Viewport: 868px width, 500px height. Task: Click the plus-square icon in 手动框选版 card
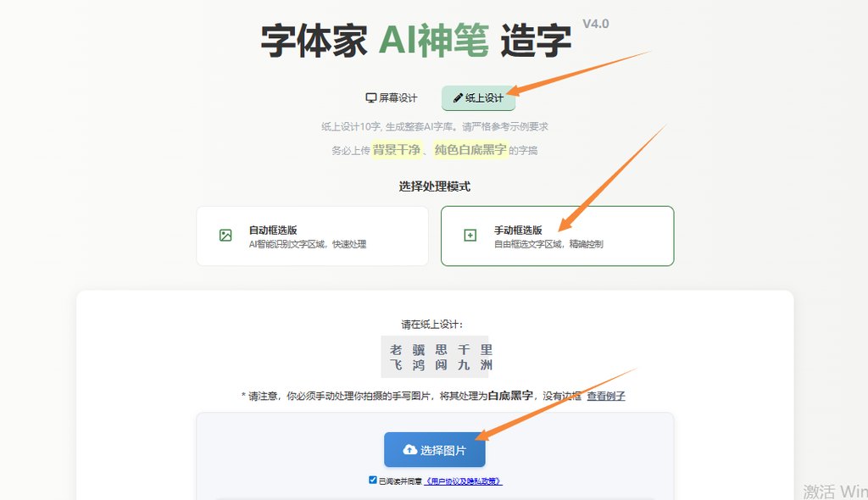[x=470, y=236]
